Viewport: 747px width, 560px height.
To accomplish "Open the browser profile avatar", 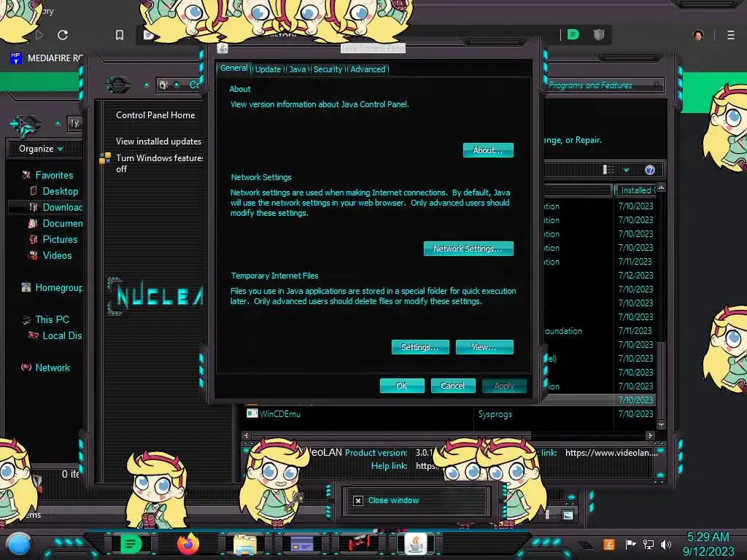I will (x=698, y=35).
